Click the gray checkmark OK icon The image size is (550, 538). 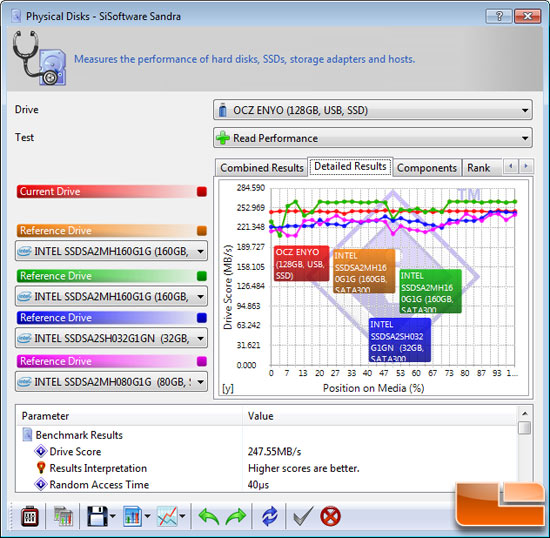tap(302, 516)
